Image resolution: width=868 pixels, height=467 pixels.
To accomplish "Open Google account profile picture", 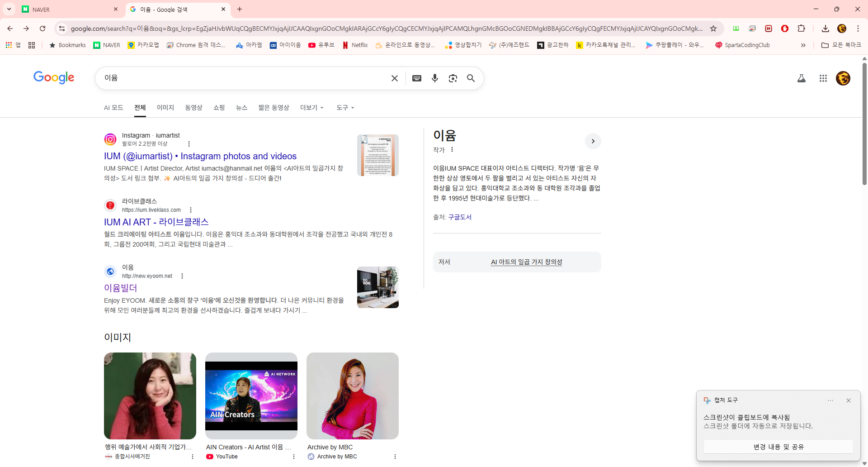I will (x=843, y=78).
